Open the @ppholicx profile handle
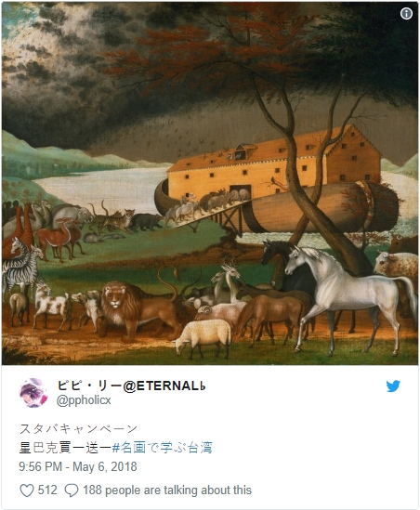The image size is (420, 510). (84, 400)
